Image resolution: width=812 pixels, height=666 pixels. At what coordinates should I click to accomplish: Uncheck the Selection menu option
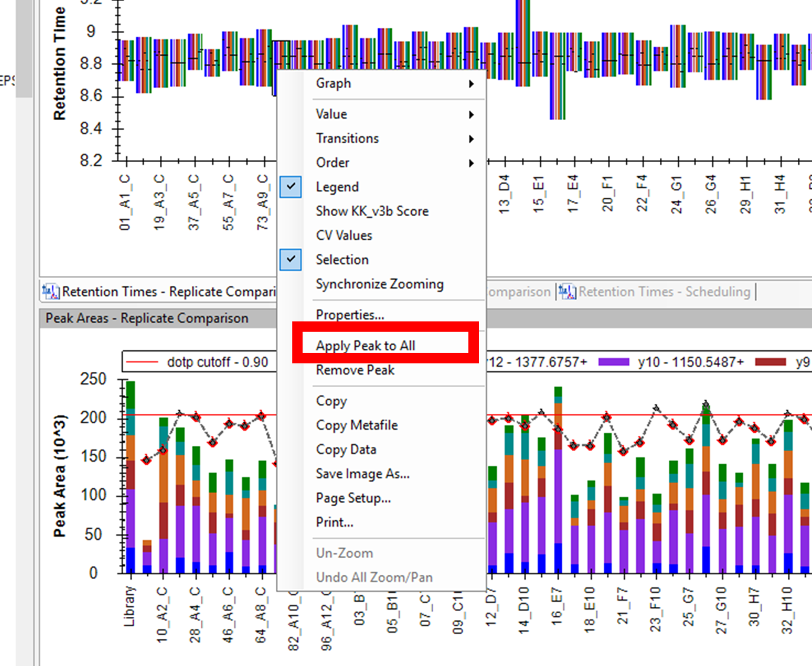[341, 260]
